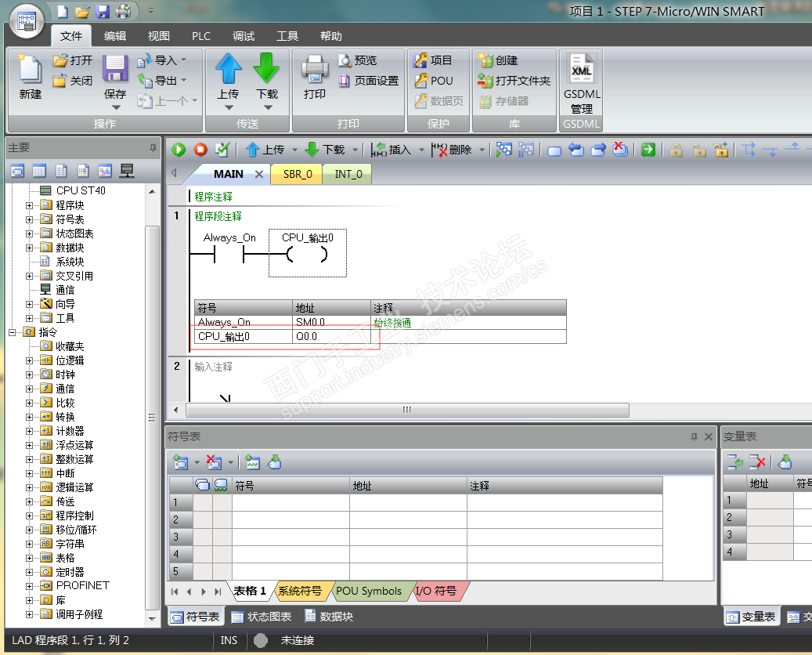The height and width of the screenshot is (655, 812).
Task: Toggle the symbol column header icon
Action: click(x=203, y=485)
